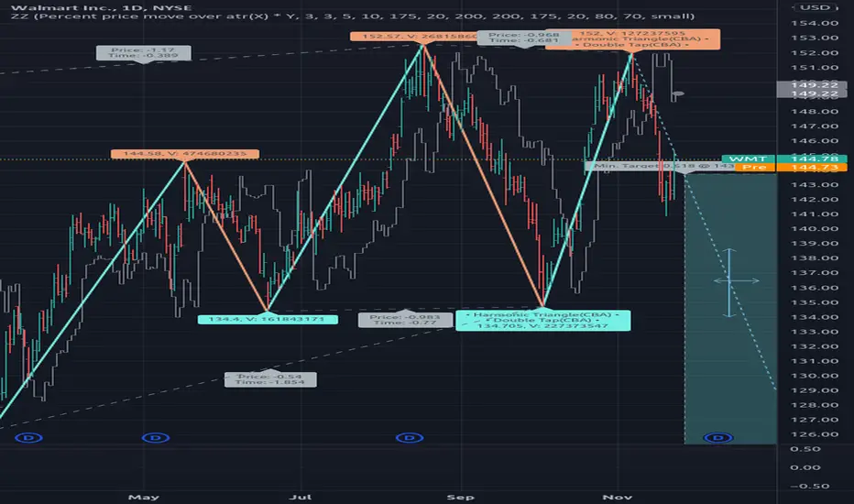Screen dimensions: 854x504
Task: Click the 144.73 pre-market price label
Action: click(815, 168)
